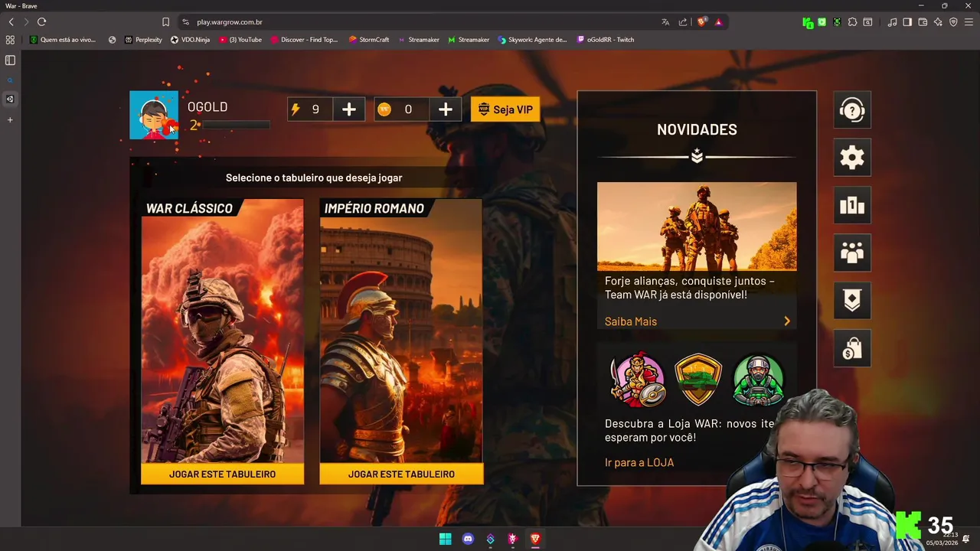Go to the store via Ir para a LOJA
The width and height of the screenshot is (980, 551).
point(639,462)
